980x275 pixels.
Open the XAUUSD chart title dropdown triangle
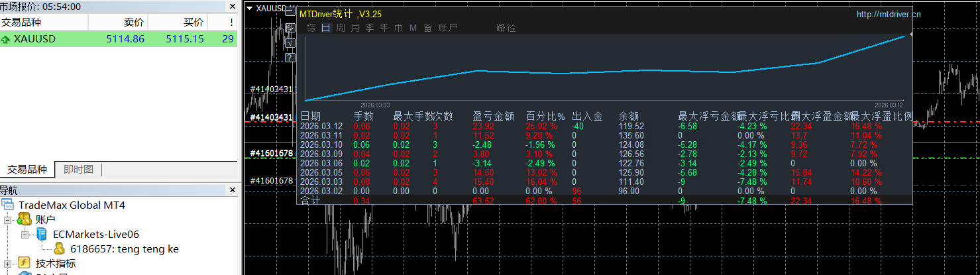point(250,9)
